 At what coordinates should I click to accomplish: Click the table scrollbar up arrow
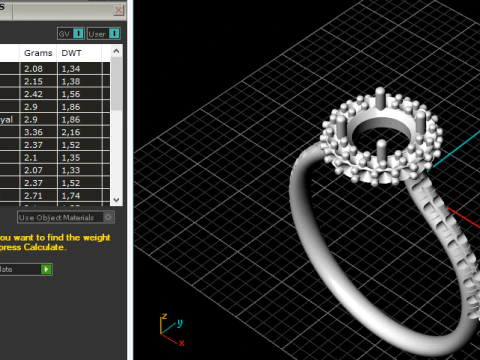point(116,51)
